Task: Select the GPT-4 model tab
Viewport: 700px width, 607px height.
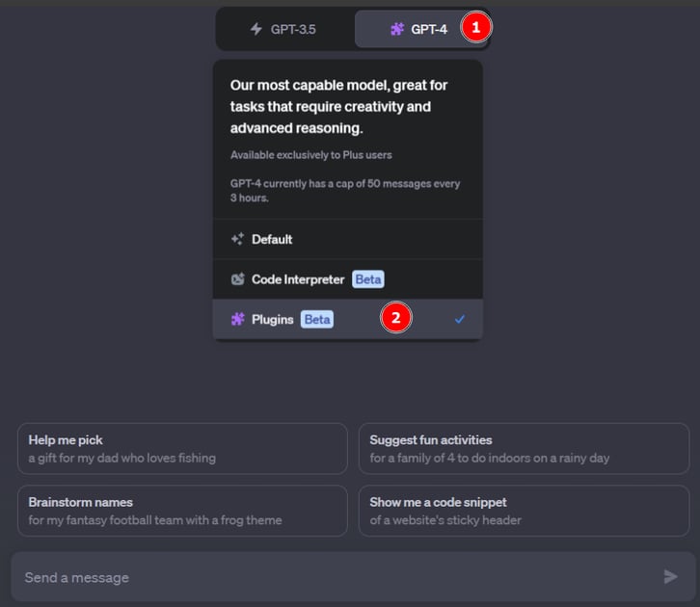Action: (x=419, y=29)
